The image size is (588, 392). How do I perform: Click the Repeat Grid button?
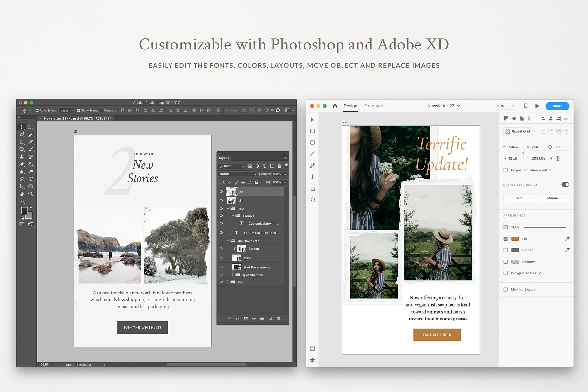517,131
